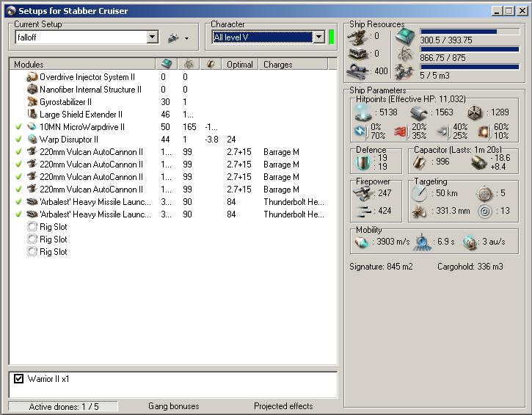Open the Projected effects tab
The height and width of the screenshot is (415, 532).
click(283, 406)
